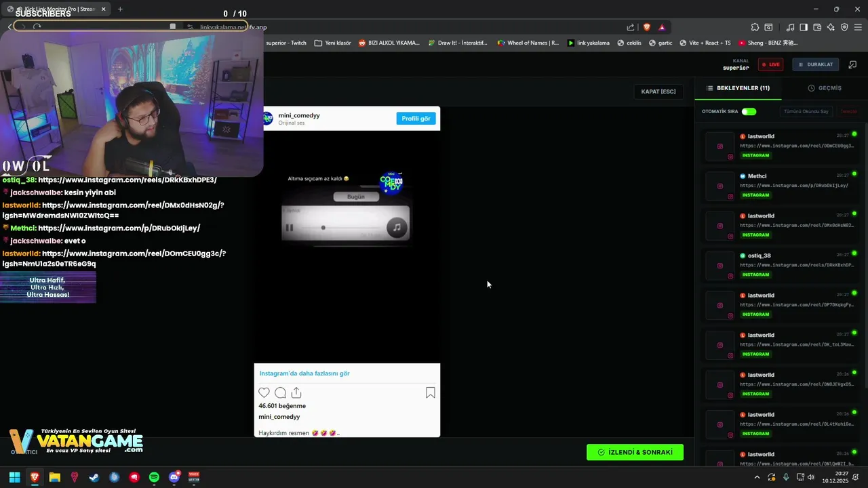Click the thumbnail of Methci's queue item
The image size is (868, 488).
coord(719,186)
